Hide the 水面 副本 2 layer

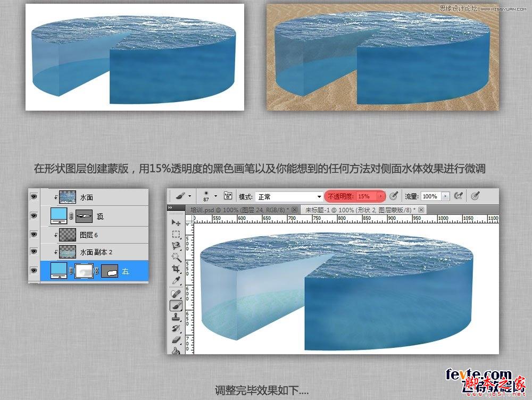tap(34, 252)
